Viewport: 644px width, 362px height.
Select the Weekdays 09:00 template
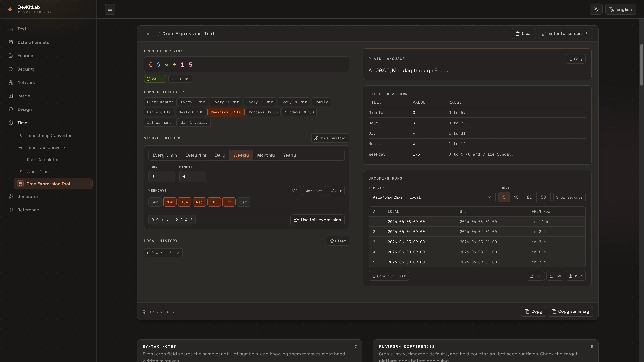[x=226, y=112]
